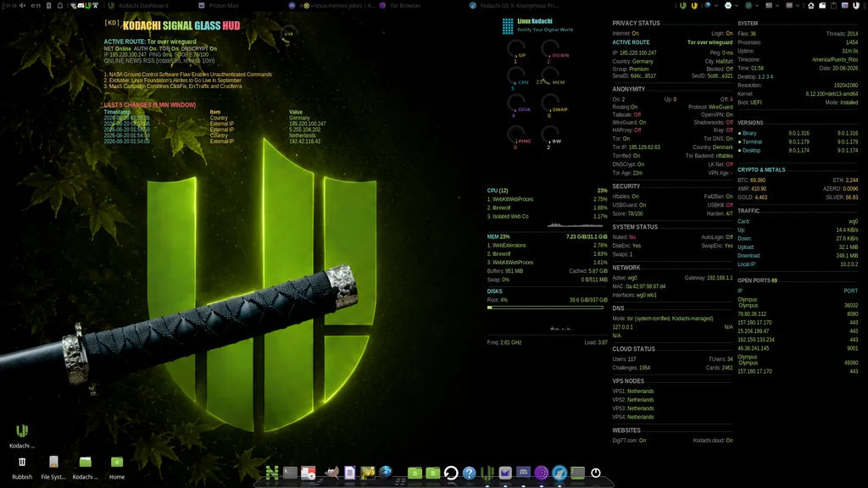The image size is (868, 488).
Task: Launch Discord from the dock
Action: pyautogui.click(x=523, y=473)
